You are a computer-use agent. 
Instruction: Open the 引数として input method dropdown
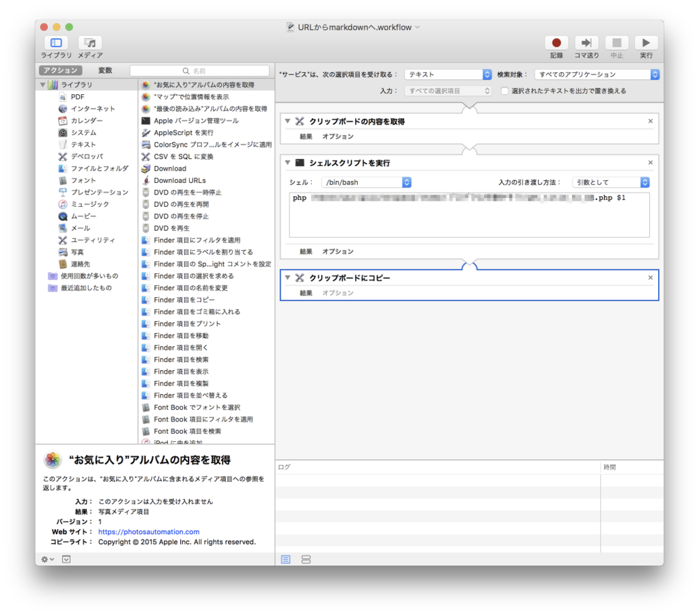(611, 182)
